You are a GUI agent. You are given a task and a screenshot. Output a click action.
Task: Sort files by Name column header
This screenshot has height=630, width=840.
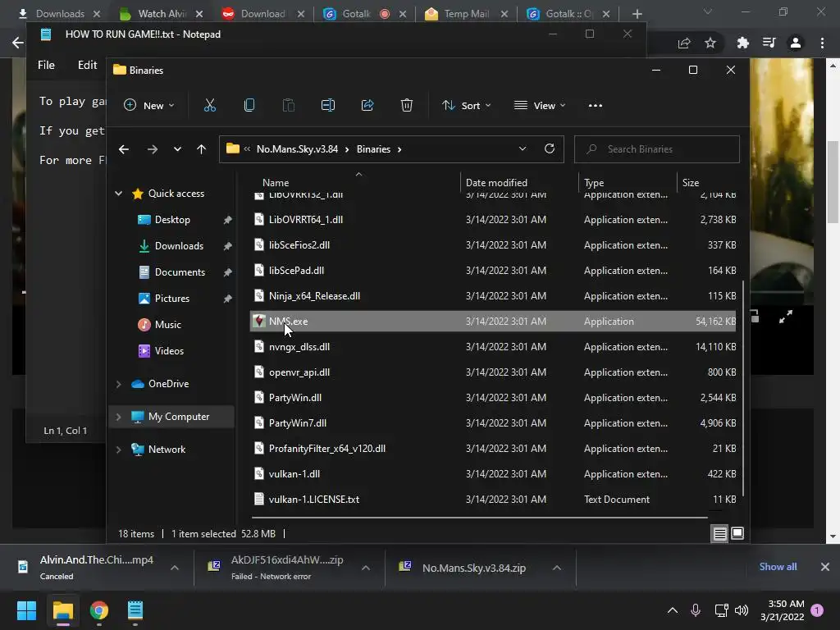pos(276,183)
